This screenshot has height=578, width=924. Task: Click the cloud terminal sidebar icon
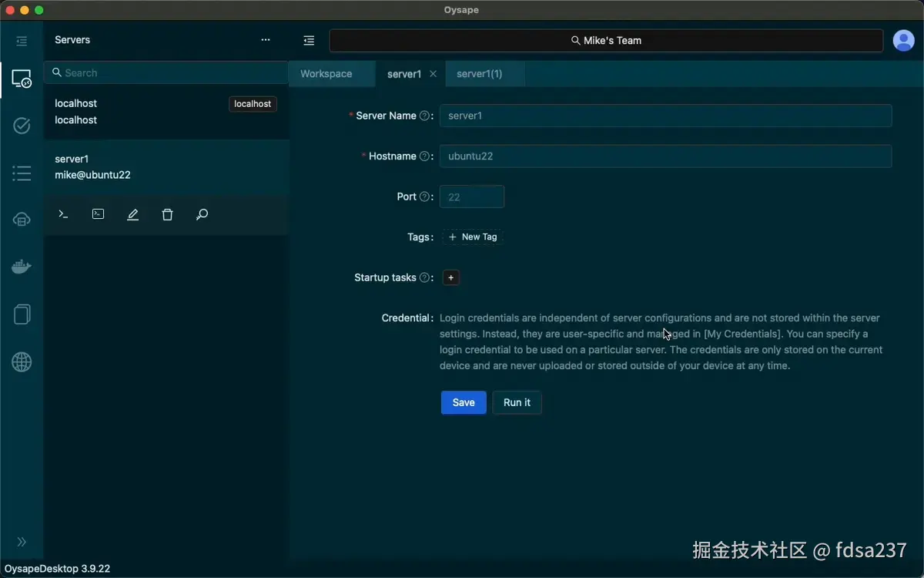coord(21,219)
